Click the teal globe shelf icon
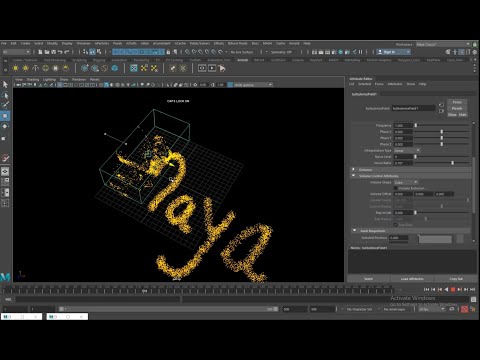This screenshot has height=360, width=480. click(114, 68)
